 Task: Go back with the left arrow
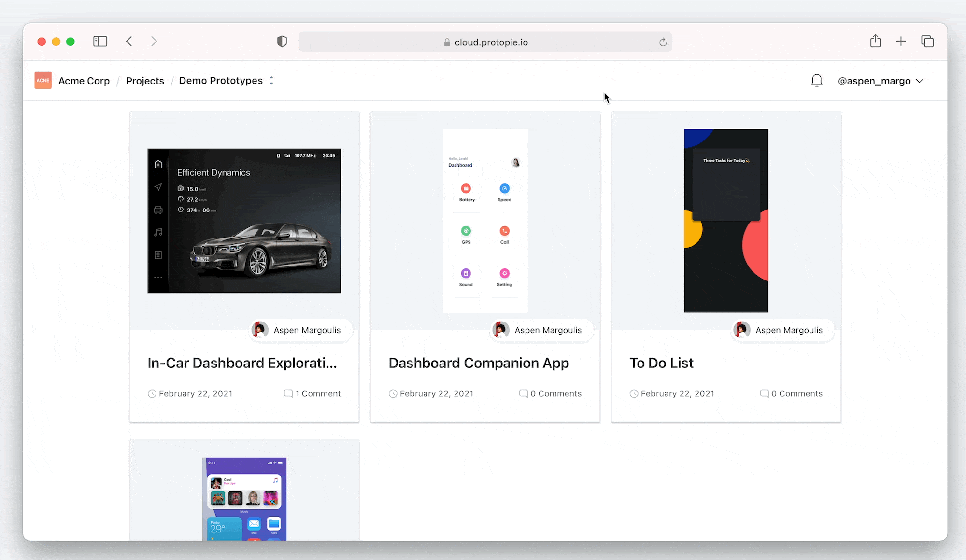pyautogui.click(x=129, y=42)
